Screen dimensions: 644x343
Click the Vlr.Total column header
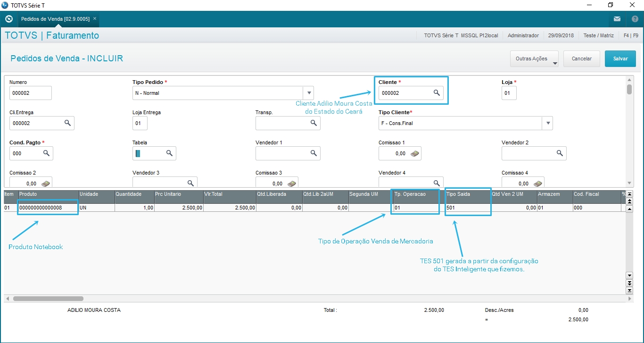[230, 194]
